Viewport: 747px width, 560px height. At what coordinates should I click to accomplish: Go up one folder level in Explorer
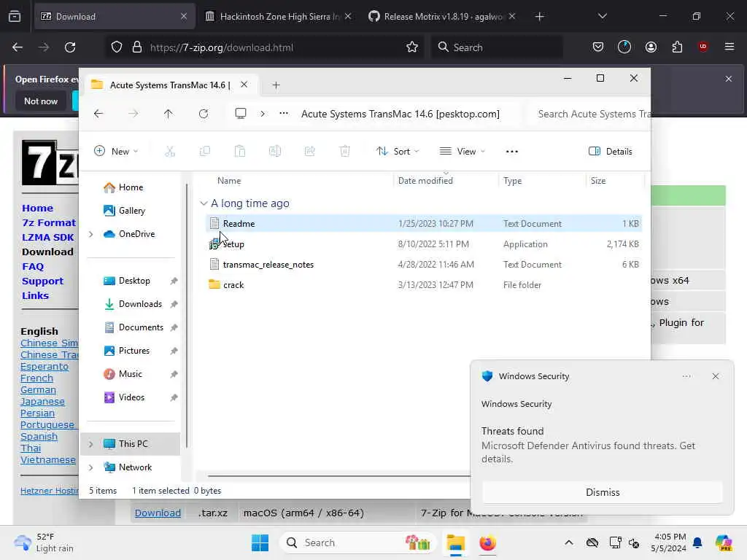point(169,114)
